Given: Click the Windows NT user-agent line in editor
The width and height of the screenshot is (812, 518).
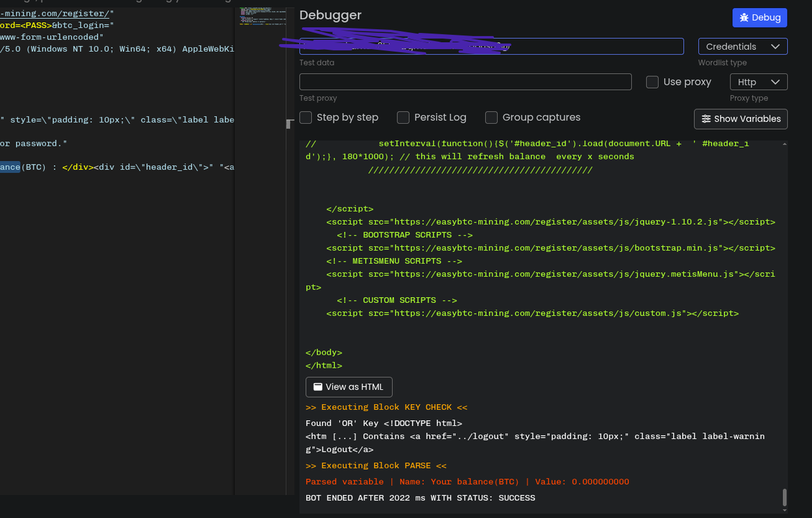Looking at the screenshot, I should click(117, 49).
